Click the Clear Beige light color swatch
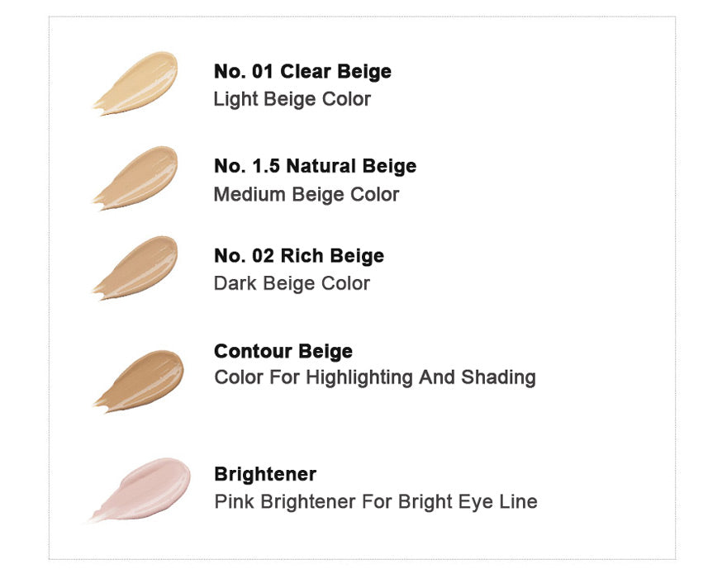This screenshot has width=727, height=588. tap(139, 83)
